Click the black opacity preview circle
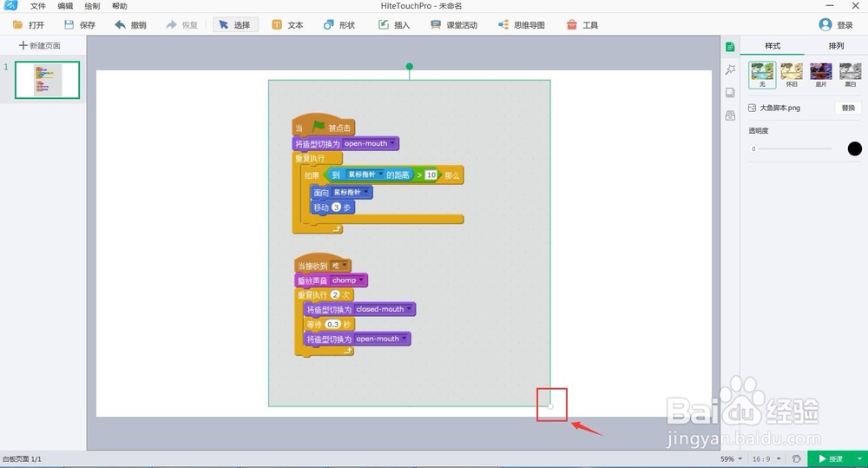 tap(855, 148)
